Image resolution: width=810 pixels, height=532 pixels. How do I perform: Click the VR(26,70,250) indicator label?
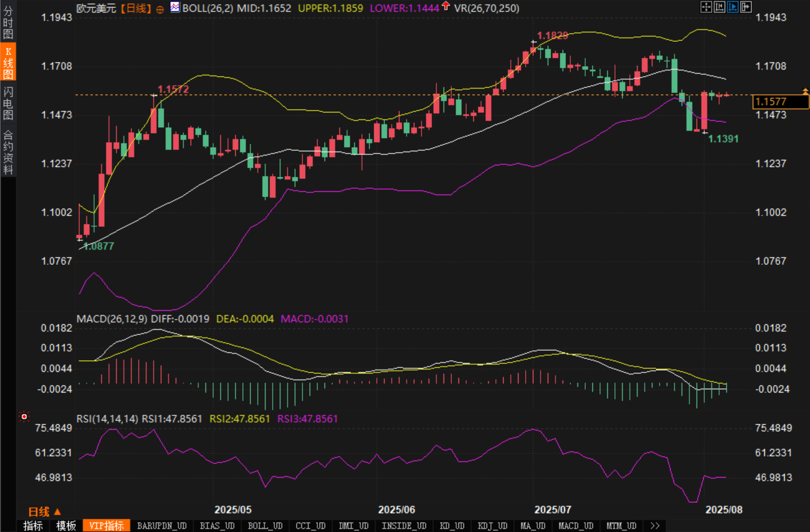pos(487,8)
